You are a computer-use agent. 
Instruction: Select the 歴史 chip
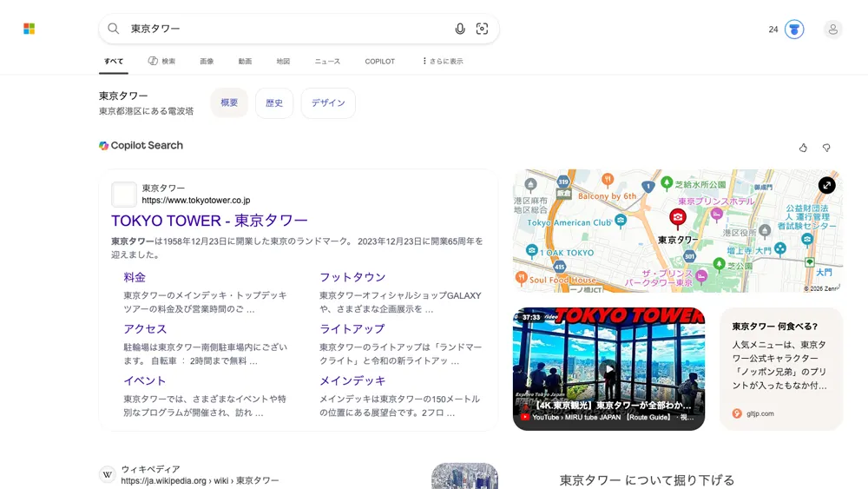pos(274,103)
